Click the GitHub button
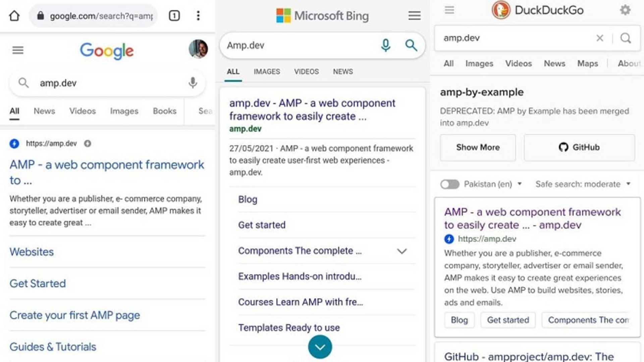The image size is (644, 362). click(579, 147)
